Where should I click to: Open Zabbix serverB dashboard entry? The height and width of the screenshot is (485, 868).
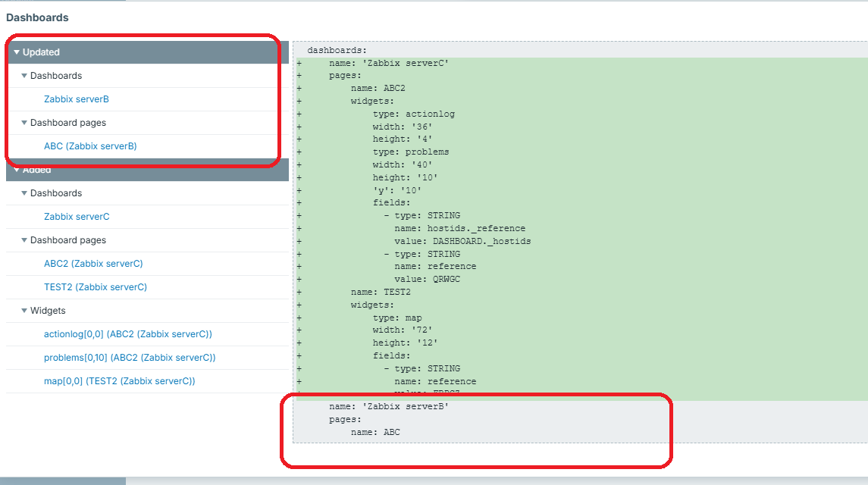[x=77, y=99]
